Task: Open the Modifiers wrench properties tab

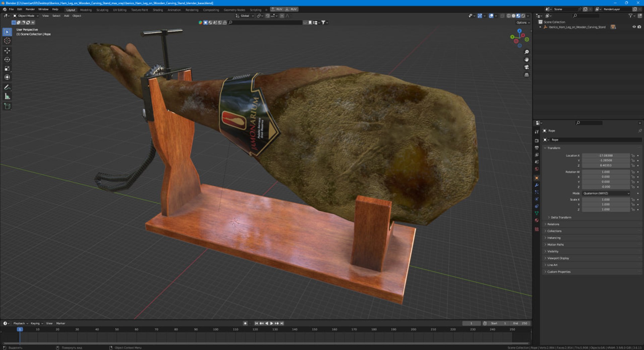Action: 537,185
